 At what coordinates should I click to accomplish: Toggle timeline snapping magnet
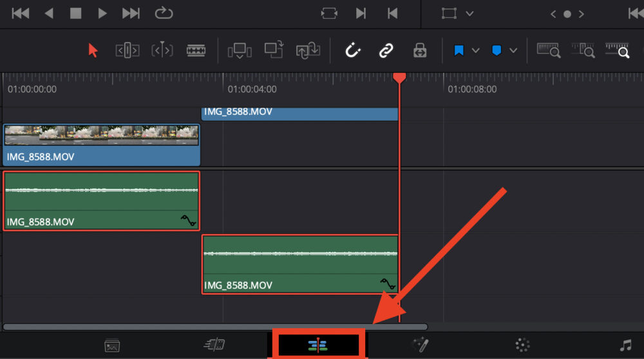[x=352, y=50]
